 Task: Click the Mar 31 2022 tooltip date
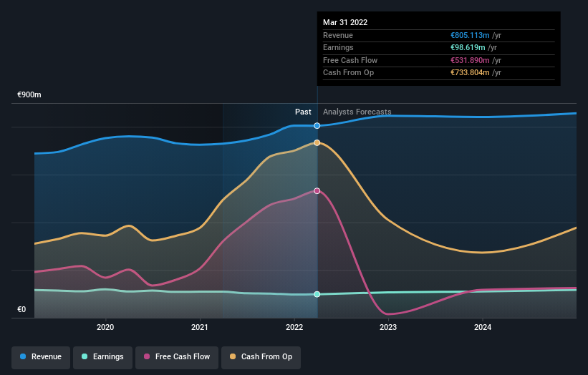345,22
